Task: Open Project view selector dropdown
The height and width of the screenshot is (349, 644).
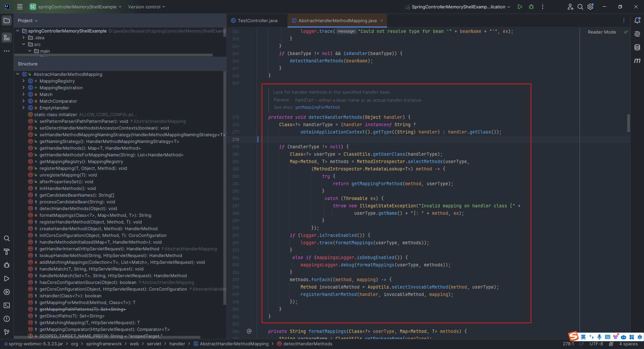Action: click(28, 20)
